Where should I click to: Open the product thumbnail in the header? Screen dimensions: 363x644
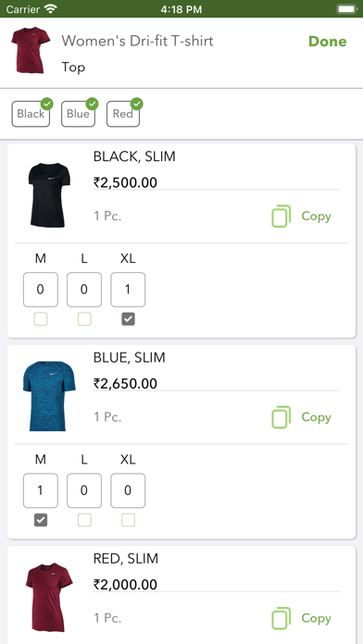(x=31, y=50)
